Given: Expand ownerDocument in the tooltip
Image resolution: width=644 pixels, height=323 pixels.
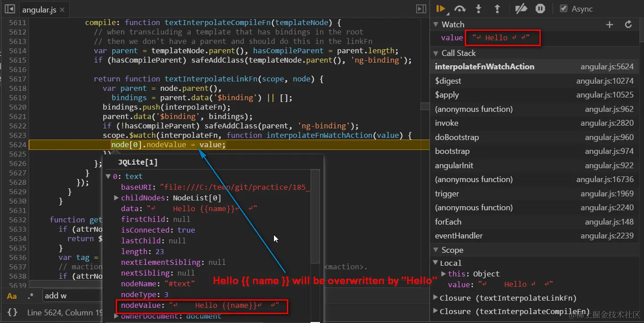Looking at the screenshot, I should point(116,316).
